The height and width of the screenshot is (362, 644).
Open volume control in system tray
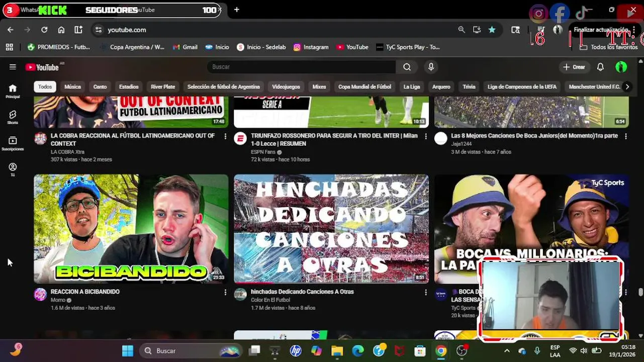(x=584, y=350)
